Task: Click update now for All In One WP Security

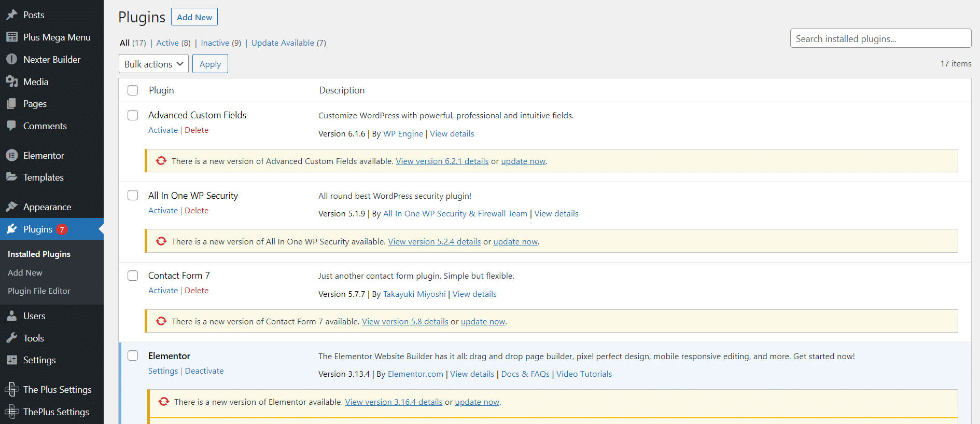Action: 515,242
